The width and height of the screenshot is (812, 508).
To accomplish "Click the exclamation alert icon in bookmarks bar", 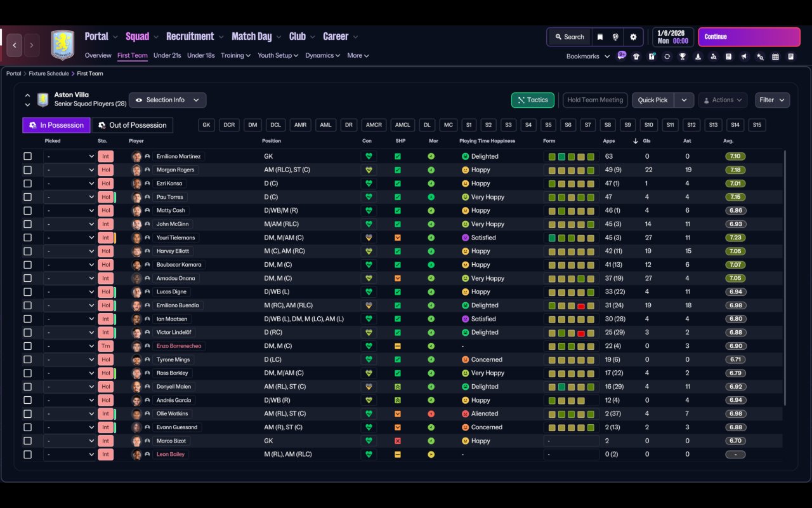I will [652, 57].
